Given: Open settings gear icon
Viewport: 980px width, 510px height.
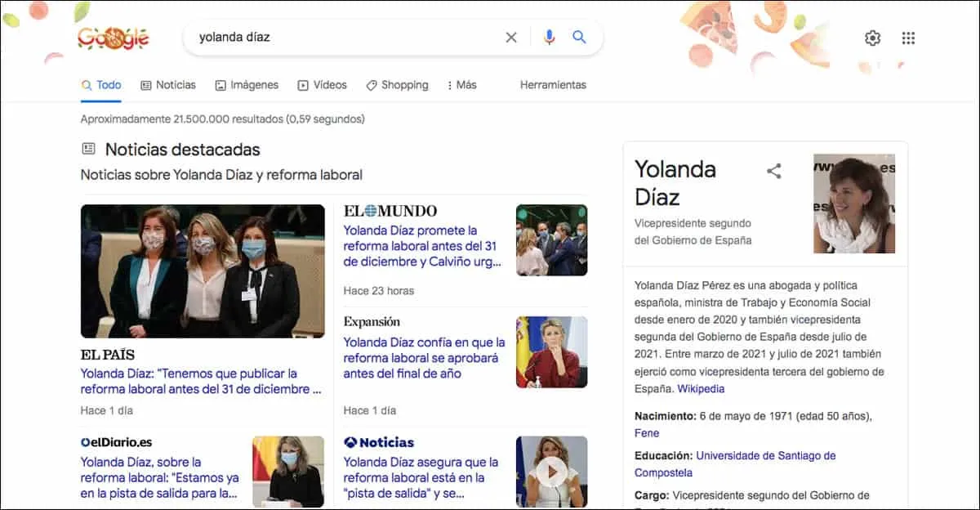Looking at the screenshot, I should (873, 38).
